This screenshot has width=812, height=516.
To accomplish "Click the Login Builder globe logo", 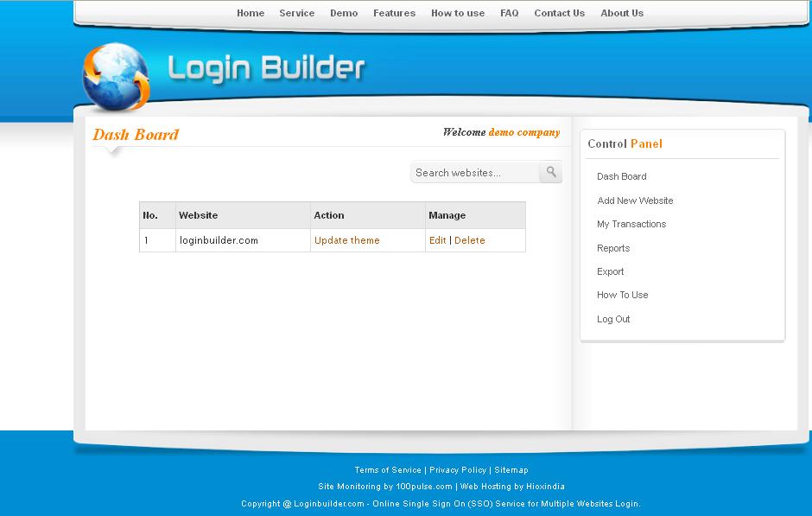I will 116,77.
